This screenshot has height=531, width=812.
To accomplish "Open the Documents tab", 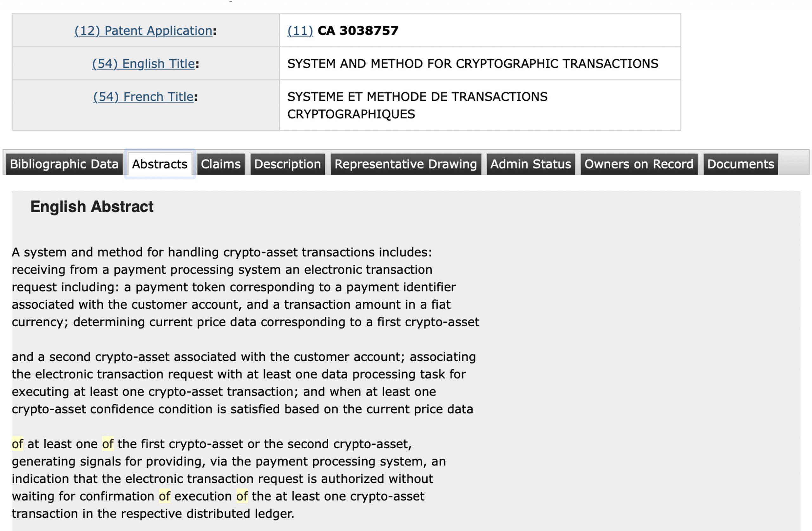I will coord(741,164).
